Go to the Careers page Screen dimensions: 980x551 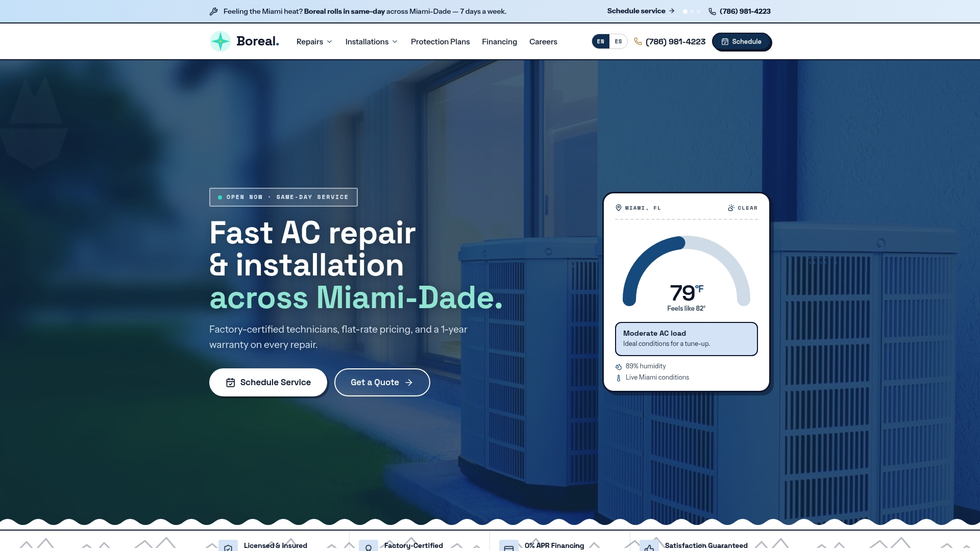pos(543,42)
